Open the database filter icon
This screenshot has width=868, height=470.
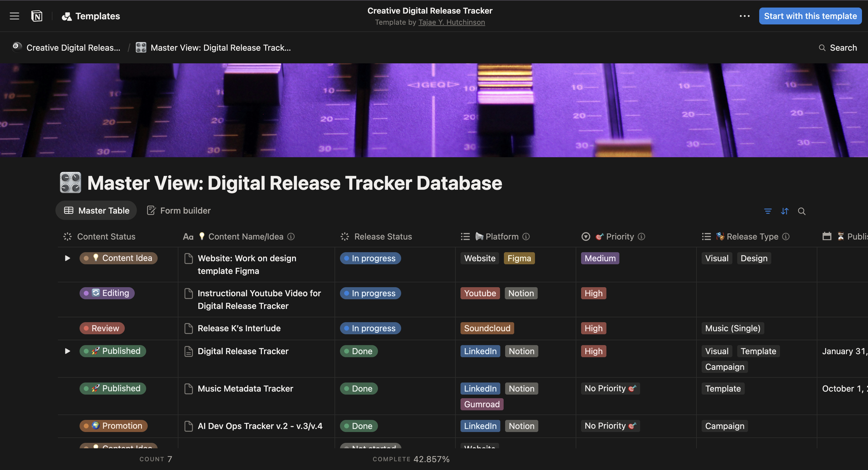coord(768,211)
